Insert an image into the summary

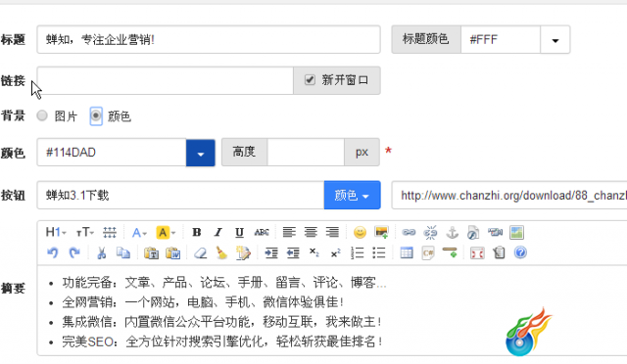pos(381,232)
